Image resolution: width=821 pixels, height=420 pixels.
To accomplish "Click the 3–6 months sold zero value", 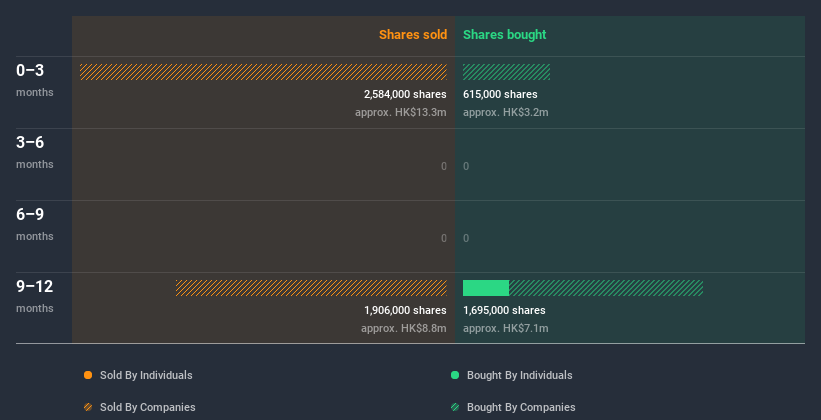I will (x=444, y=167).
